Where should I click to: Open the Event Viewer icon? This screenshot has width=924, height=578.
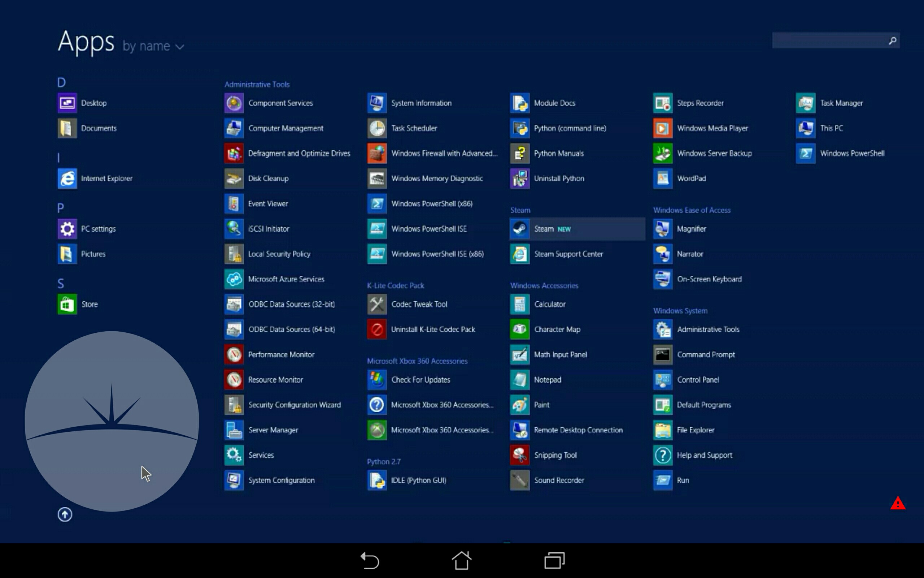234,204
